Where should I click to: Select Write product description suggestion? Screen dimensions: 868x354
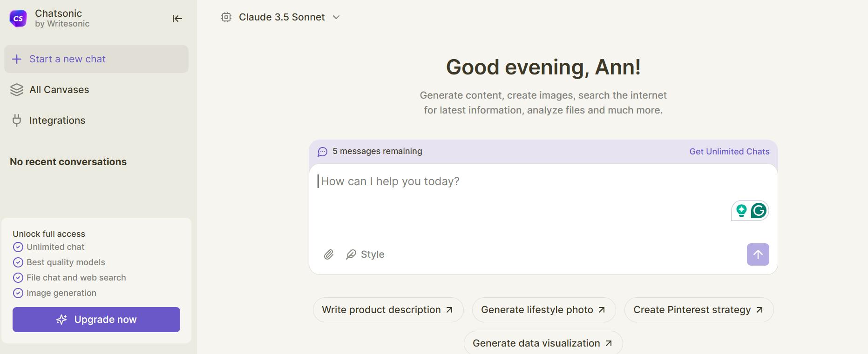coord(388,310)
